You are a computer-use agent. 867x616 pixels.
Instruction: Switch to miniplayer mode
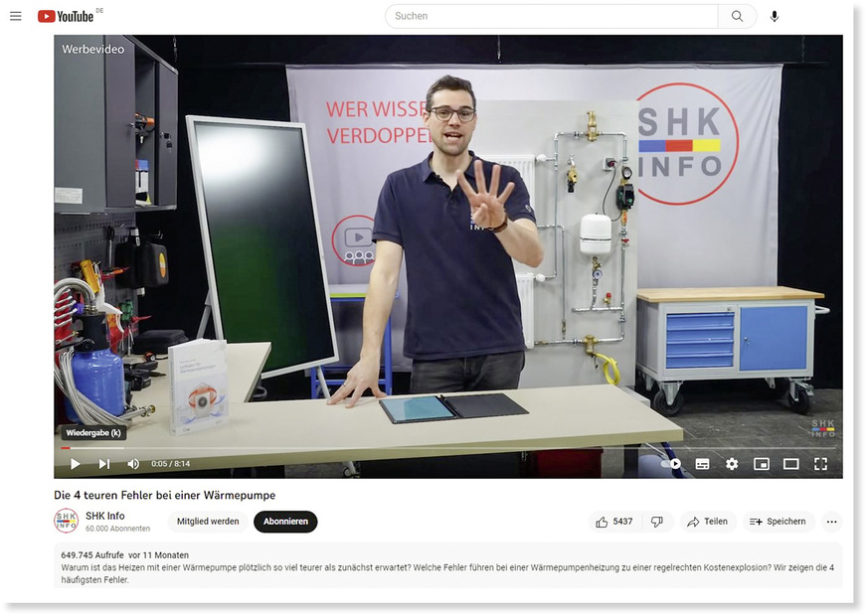pos(762,463)
